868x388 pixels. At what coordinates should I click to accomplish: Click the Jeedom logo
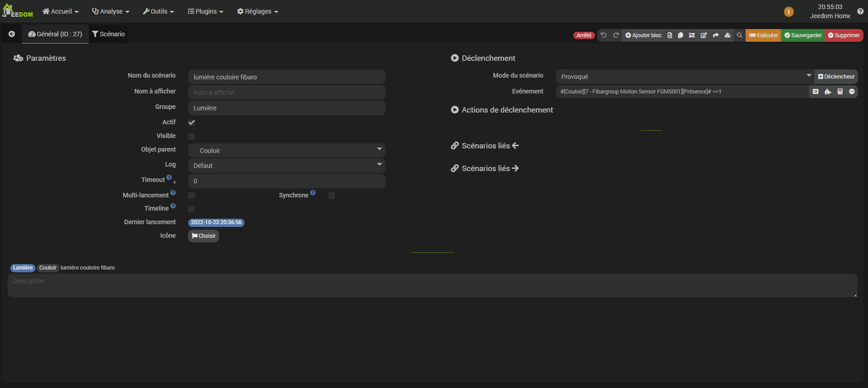[18, 11]
